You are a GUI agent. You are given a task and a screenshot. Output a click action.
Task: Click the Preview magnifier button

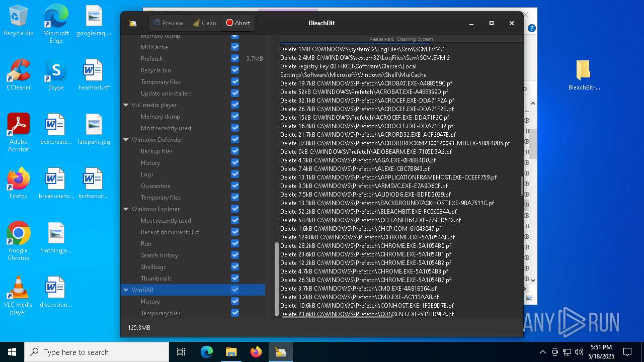(x=168, y=23)
